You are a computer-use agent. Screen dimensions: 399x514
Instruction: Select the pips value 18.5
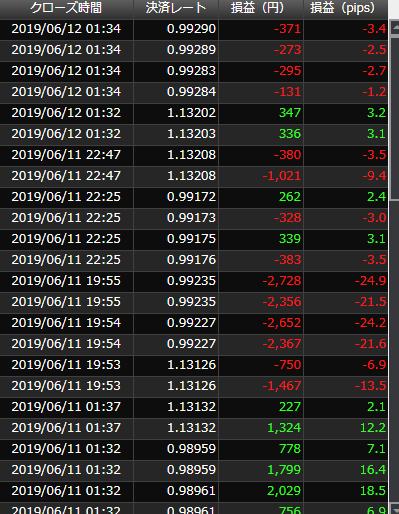pyautogui.click(x=373, y=491)
